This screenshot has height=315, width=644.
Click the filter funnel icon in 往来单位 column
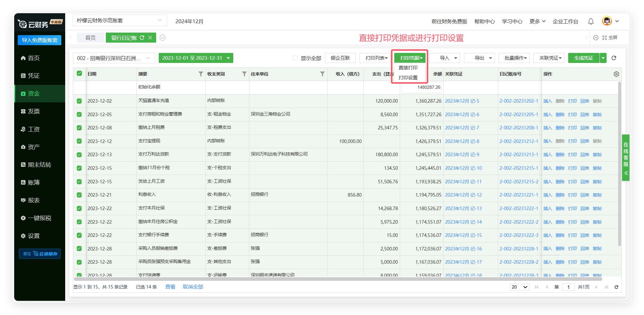pos(322,74)
